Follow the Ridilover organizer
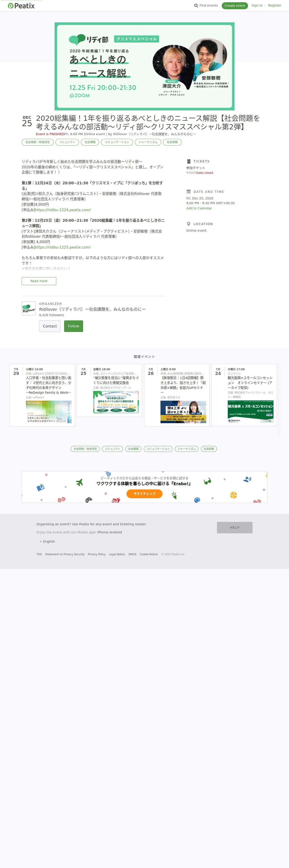Viewport: 289px width, 868px height. [74, 326]
